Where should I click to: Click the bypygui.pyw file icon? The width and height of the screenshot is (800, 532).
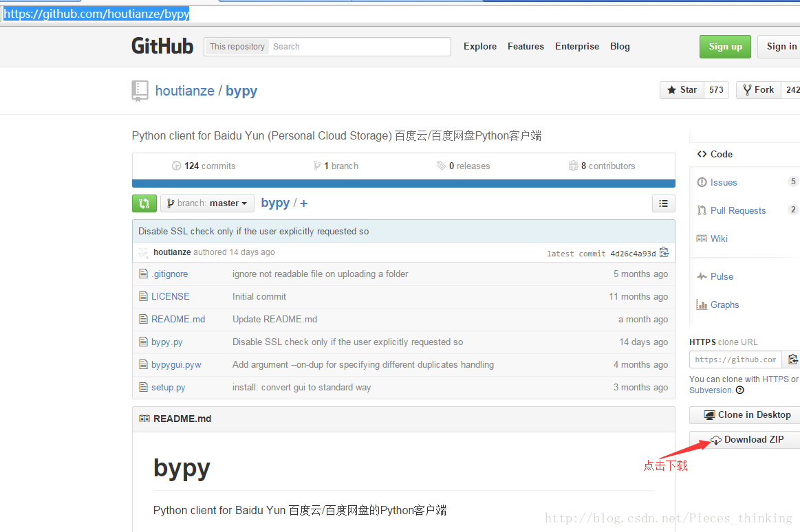[143, 364]
